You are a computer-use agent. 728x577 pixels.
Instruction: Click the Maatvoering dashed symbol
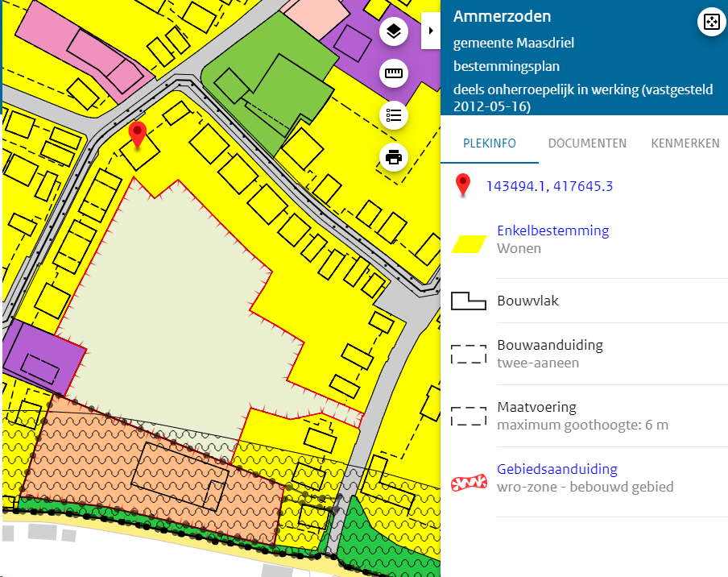469,417
